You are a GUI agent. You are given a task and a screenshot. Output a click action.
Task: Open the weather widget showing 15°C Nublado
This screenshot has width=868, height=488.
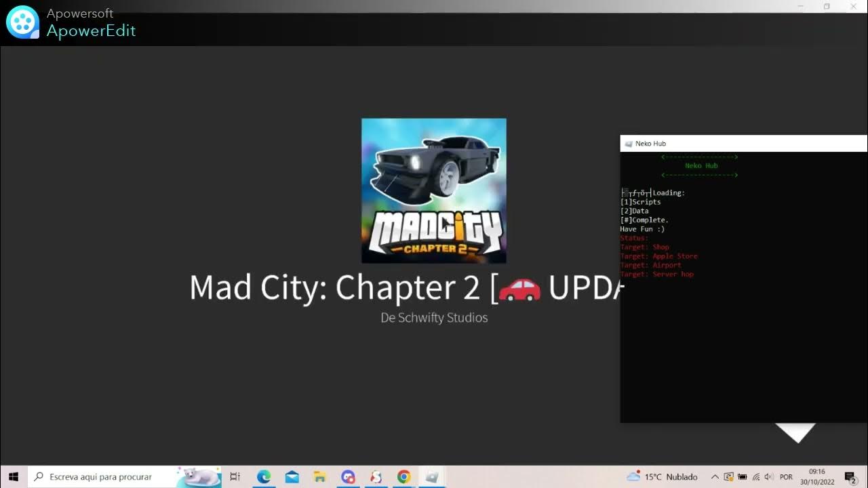coord(663,477)
